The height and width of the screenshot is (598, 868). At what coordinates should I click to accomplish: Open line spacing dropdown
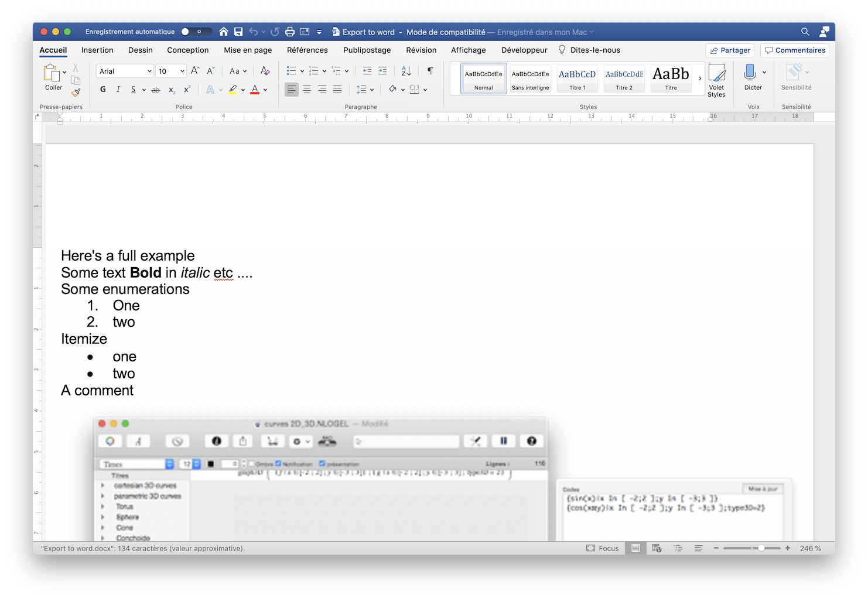tap(365, 90)
